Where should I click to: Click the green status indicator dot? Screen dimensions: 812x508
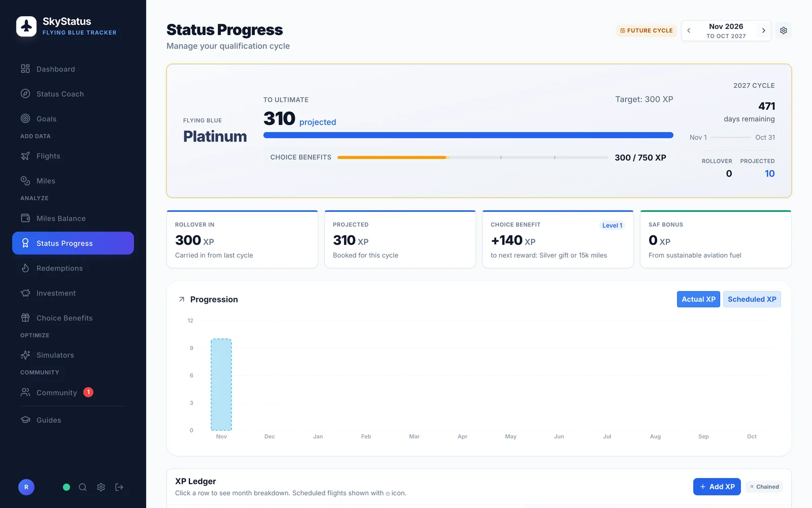pos(66,487)
